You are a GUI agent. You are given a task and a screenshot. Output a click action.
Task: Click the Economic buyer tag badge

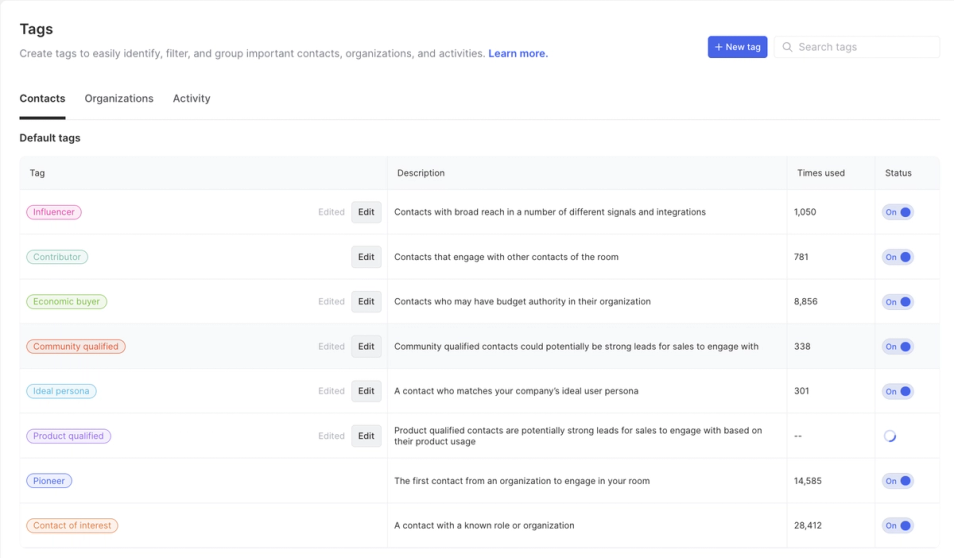66,302
